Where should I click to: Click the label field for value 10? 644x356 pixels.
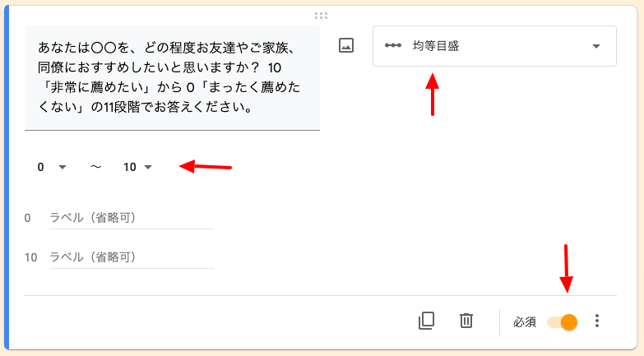click(x=132, y=257)
